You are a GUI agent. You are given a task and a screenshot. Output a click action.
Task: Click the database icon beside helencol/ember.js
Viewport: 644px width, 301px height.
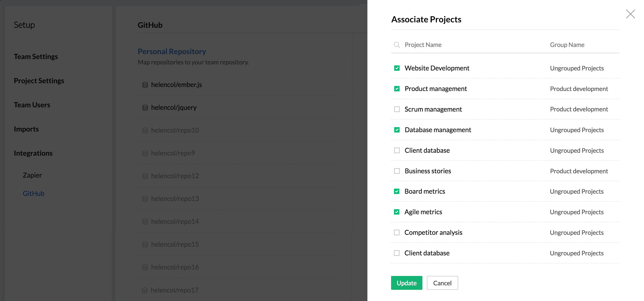(145, 85)
